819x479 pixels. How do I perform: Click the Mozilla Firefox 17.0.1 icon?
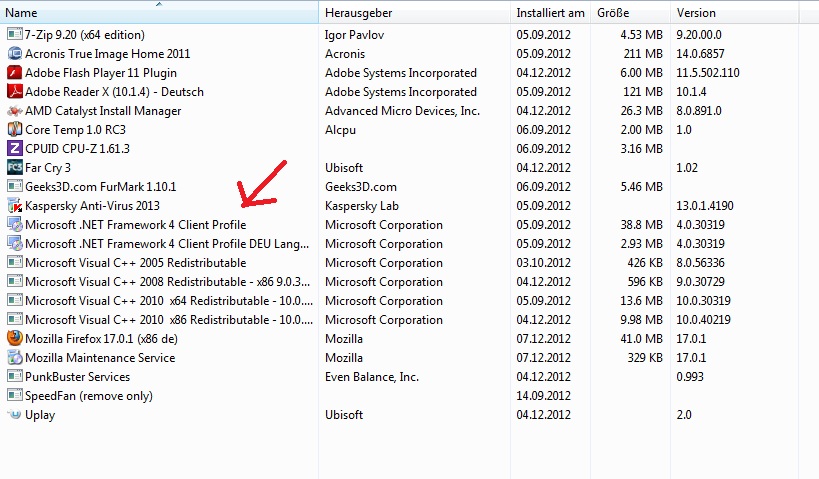pos(15,338)
